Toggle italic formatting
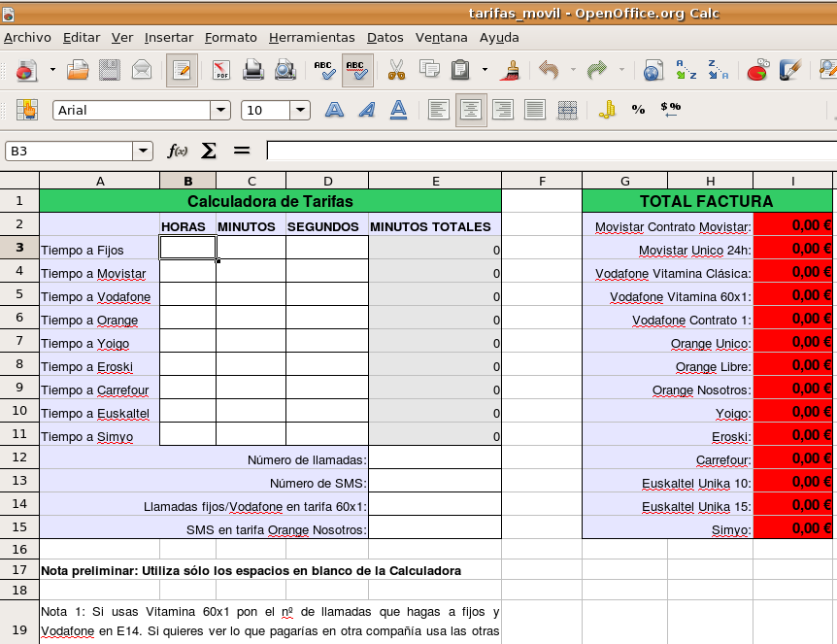This screenshot has width=837, height=644. tap(367, 110)
